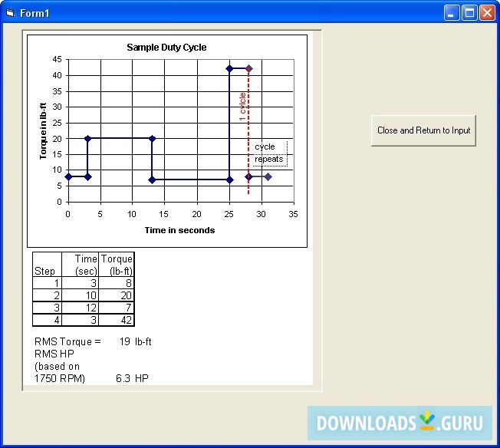Screen dimensions: 500x448
Task: Click Step cell for row 2
Action: pos(48,295)
